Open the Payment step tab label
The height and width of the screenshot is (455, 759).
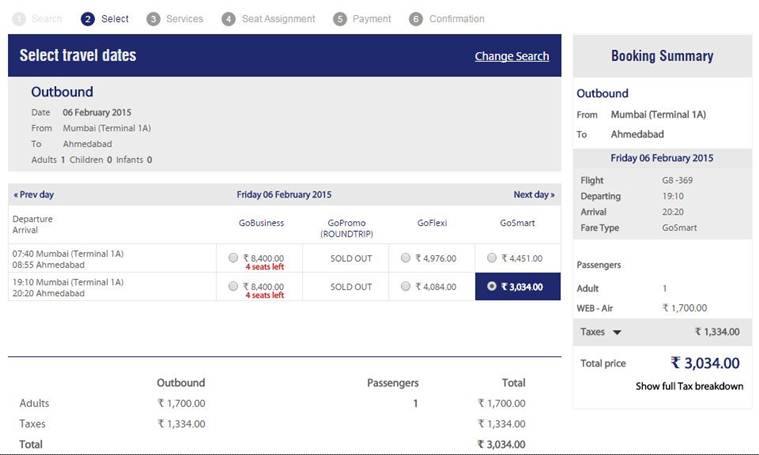371,19
